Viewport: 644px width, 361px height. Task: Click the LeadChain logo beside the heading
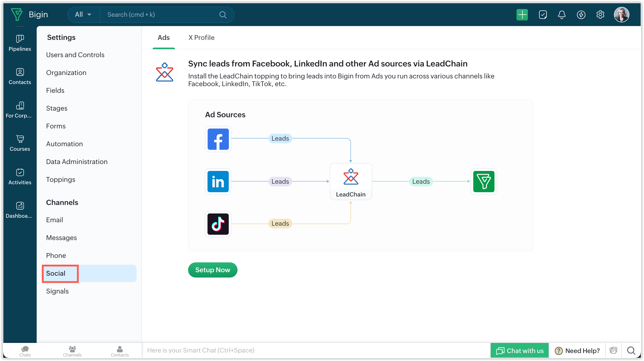(164, 72)
